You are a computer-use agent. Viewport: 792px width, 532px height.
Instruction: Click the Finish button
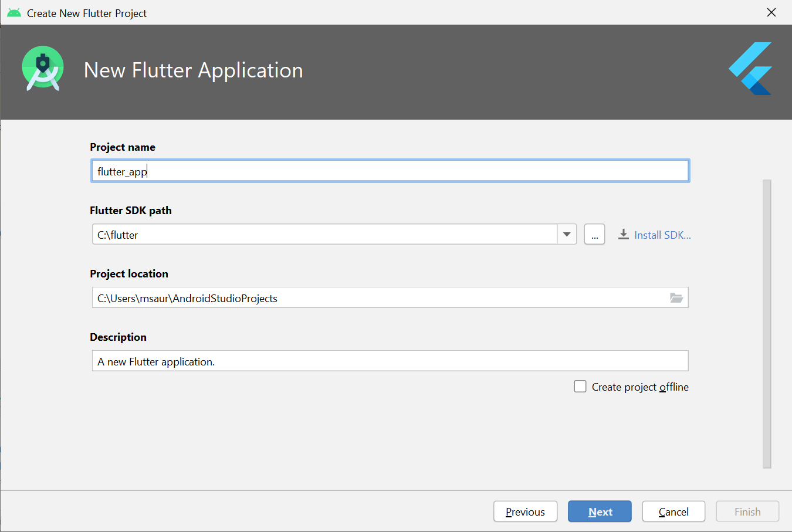pos(747,511)
